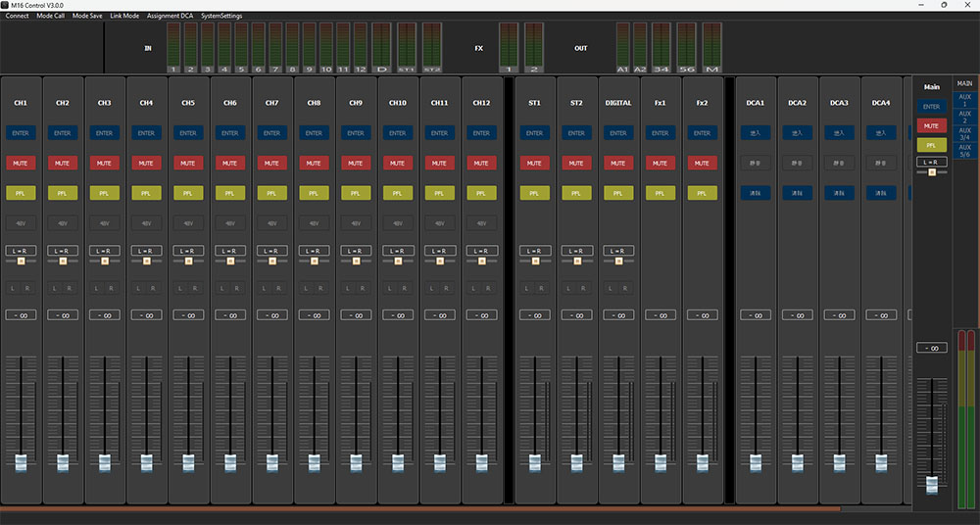Click the CH9 level value field
The width and height of the screenshot is (980, 525).
coord(356,315)
